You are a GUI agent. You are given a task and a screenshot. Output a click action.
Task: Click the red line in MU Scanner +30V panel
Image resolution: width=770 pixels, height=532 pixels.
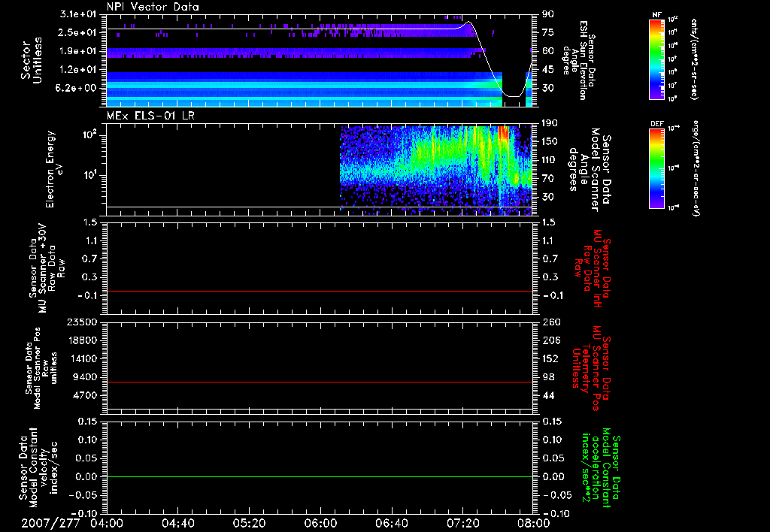(320, 291)
